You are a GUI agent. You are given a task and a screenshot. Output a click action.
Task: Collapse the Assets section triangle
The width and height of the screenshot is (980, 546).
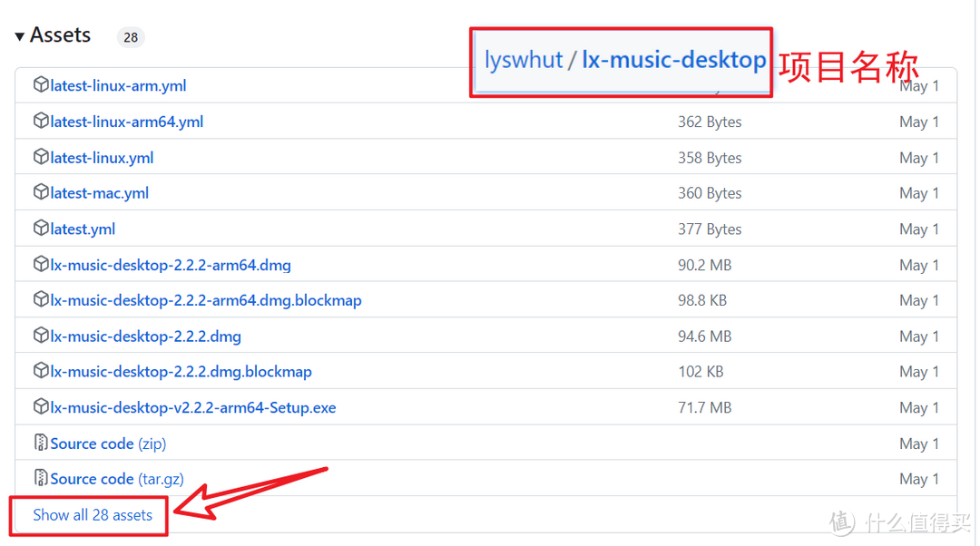tap(19, 36)
